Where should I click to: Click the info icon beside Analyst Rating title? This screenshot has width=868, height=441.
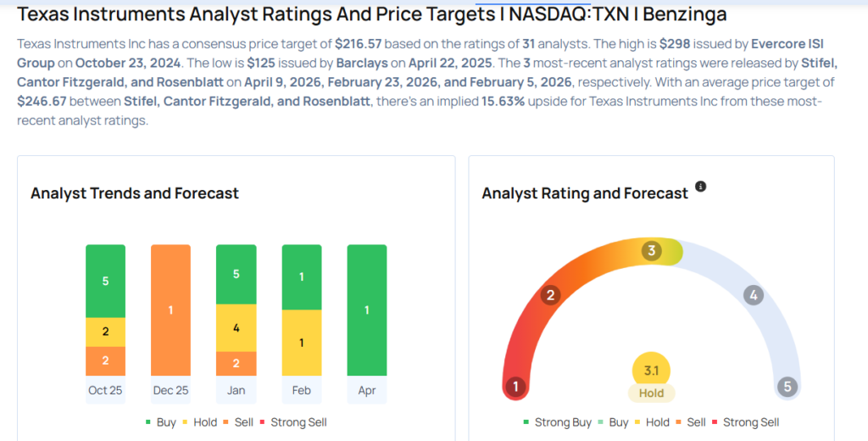click(x=700, y=187)
